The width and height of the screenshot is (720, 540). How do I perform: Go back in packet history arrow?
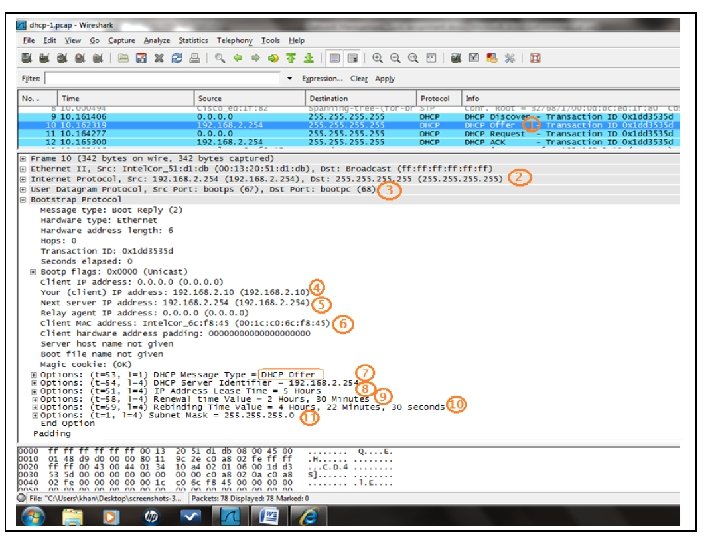(x=238, y=58)
